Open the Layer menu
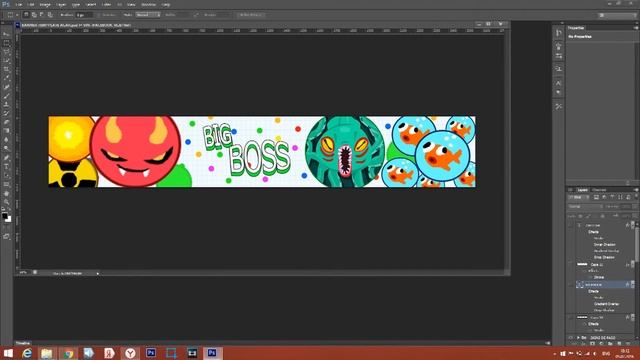This screenshot has height=360, width=640. (61, 4)
